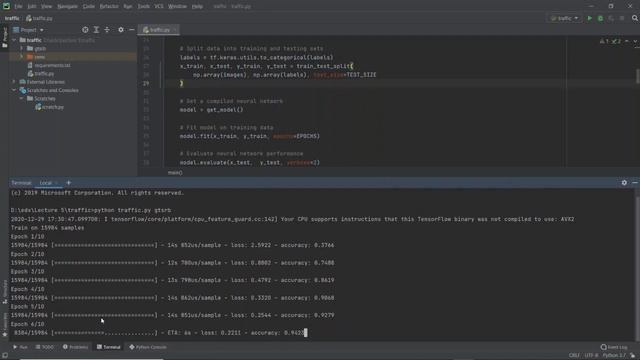The height and width of the screenshot is (360, 640).
Task: Click Select Opened File target icon
Action: point(85,30)
